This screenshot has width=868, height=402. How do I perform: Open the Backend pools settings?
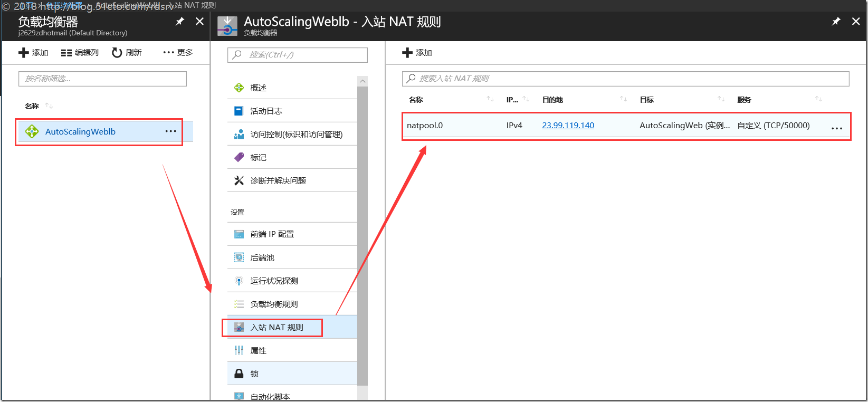[292, 257]
